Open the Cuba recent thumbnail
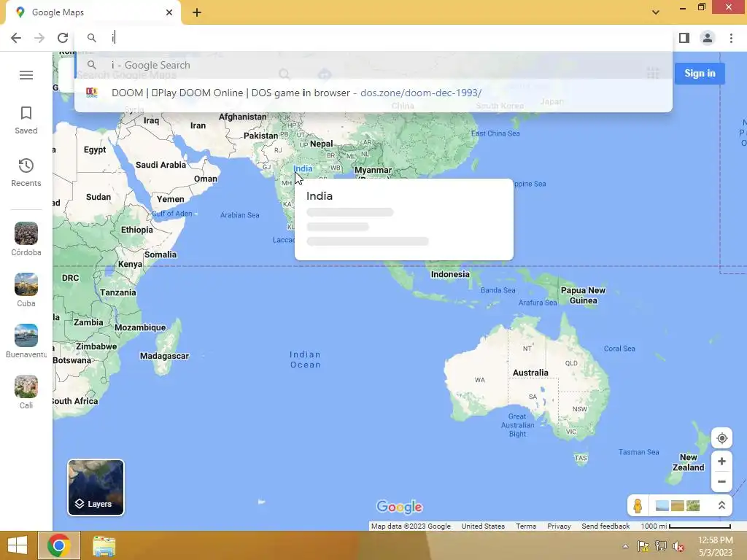Screen dimensions: 747x560 26,290
